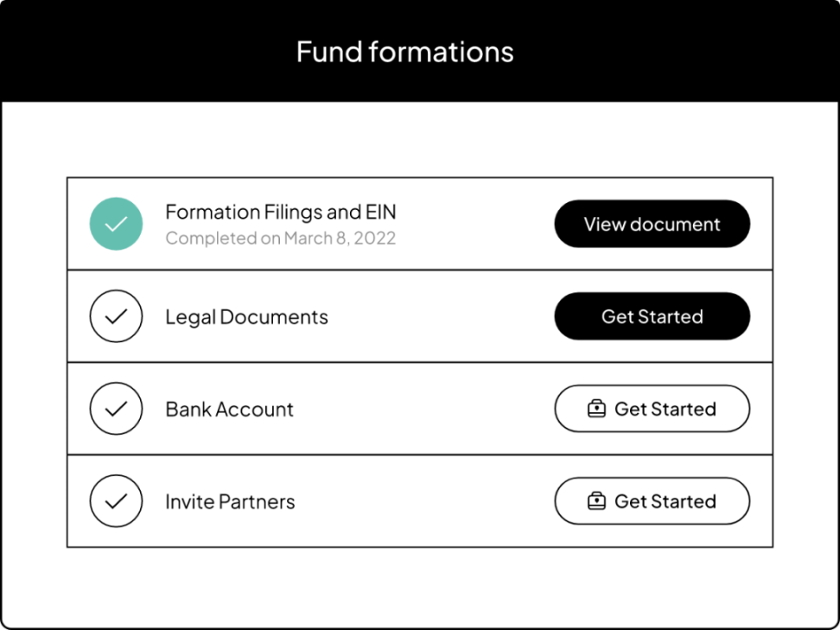Click the Fund formations header title

pos(404,52)
